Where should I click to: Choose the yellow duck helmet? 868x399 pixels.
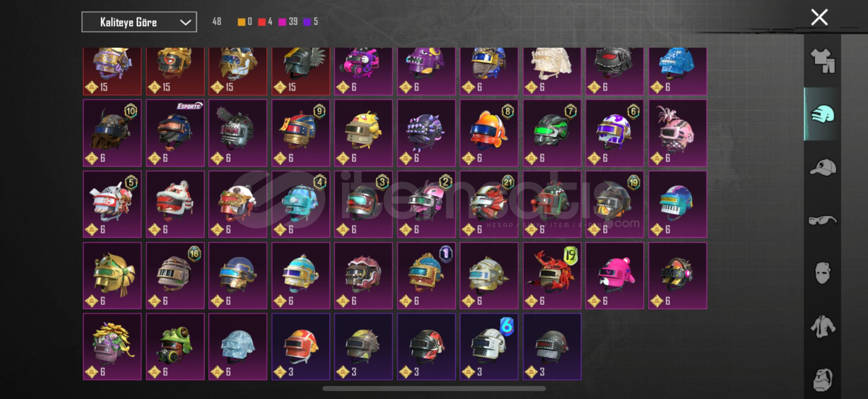[x=363, y=133]
